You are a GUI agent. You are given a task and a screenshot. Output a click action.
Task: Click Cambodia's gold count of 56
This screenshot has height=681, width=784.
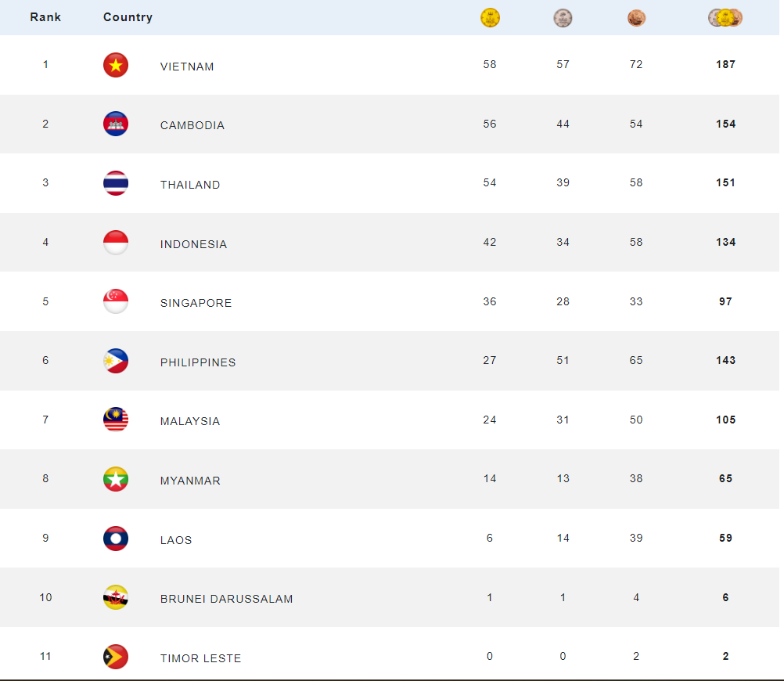coord(490,124)
